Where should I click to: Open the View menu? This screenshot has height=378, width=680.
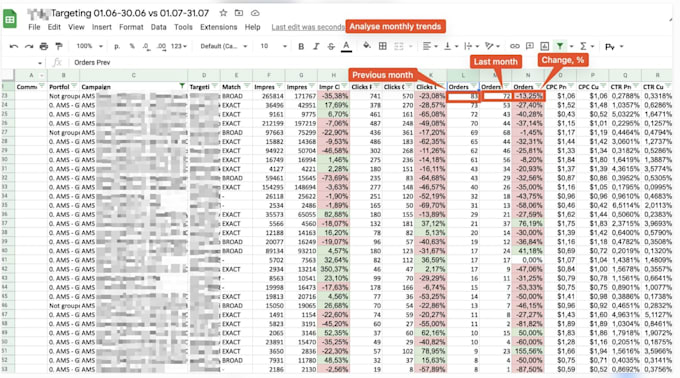[x=76, y=27]
